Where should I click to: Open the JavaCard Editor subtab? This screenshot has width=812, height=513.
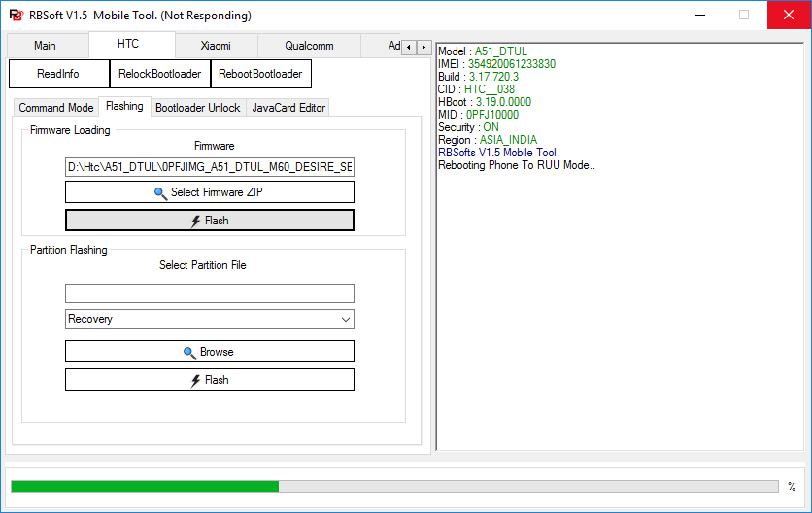(x=288, y=108)
